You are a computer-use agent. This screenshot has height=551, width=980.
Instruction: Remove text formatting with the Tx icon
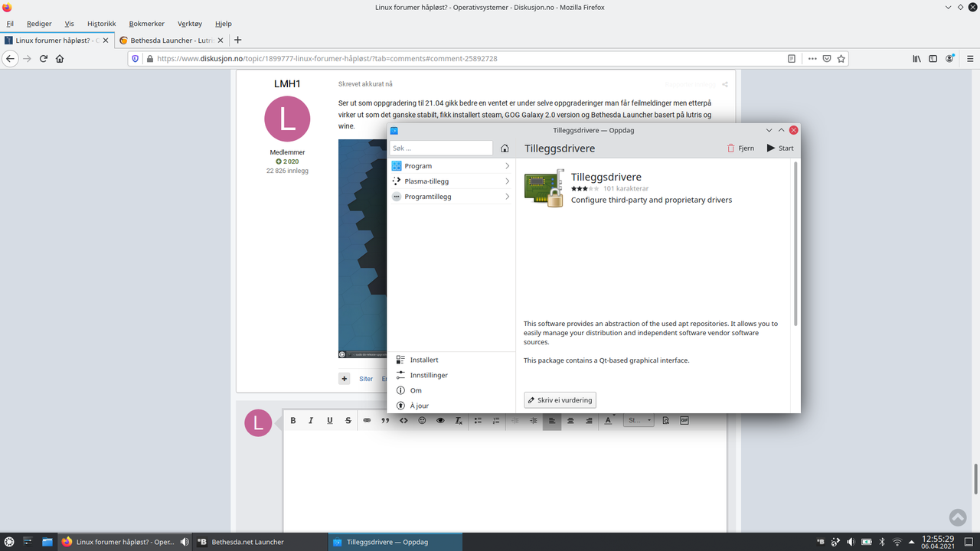(458, 420)
